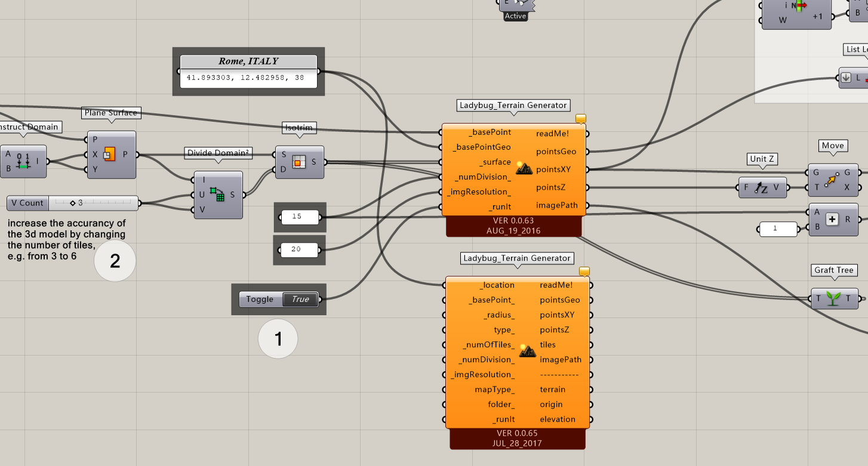The height and width of the screenshot is (466, 868).
Task: Click the Divide Domain² grid icon
Action: [217, 194]
